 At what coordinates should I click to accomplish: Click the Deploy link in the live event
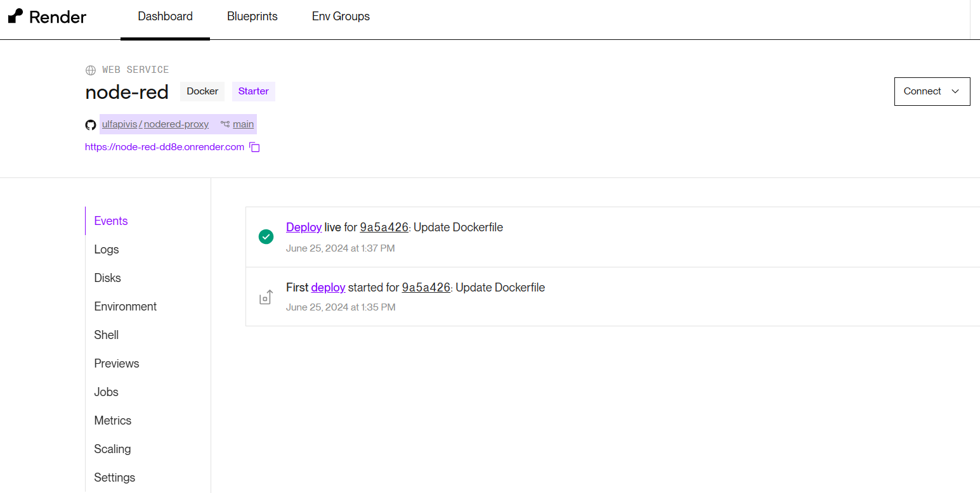point(304,227)
